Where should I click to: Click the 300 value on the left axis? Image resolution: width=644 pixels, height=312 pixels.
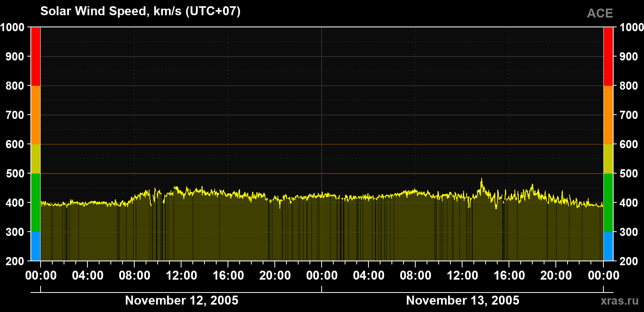click(x=15, y=232)
